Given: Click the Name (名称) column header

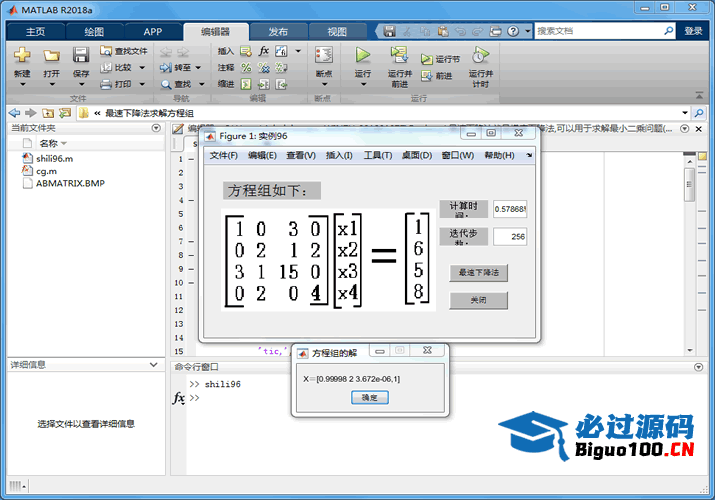Looking at the screenshot, I should click(x=49, y=144).
